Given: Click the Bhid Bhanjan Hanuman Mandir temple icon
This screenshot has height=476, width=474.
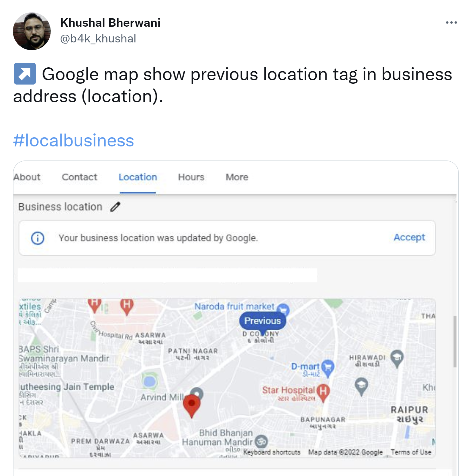Looking at the screenshot, I should 261,442.
